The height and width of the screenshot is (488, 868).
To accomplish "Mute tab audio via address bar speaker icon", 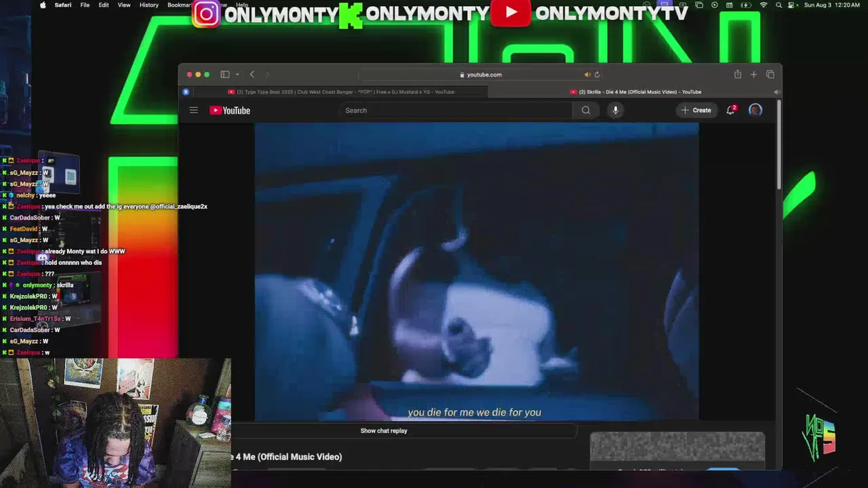I will click(x=587, y=75).
